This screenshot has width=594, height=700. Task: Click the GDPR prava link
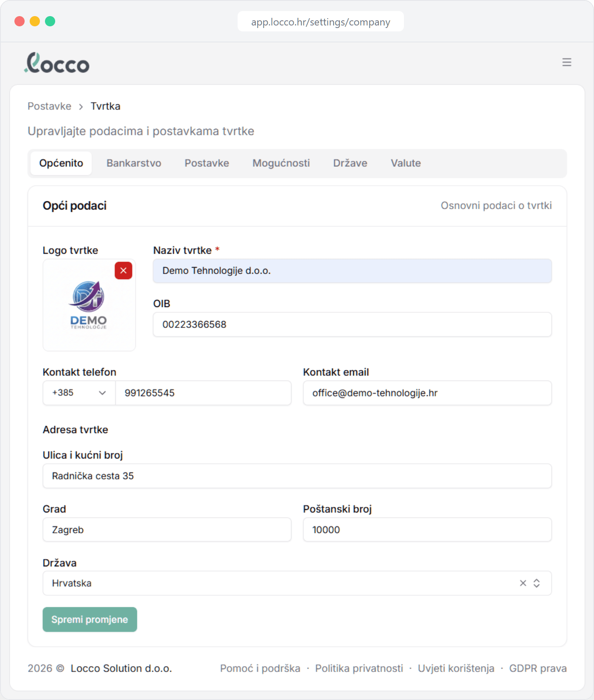click(x=538, y=669)
